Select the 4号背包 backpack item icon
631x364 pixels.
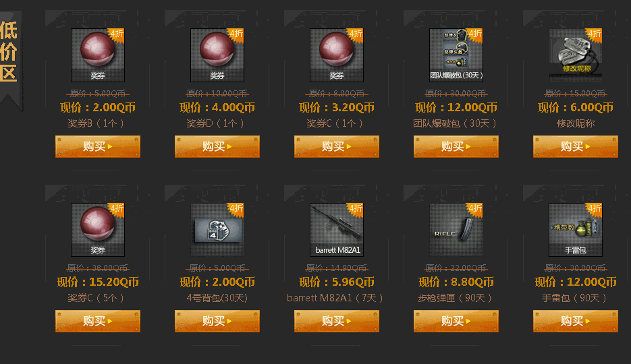(x=217, y=230)
